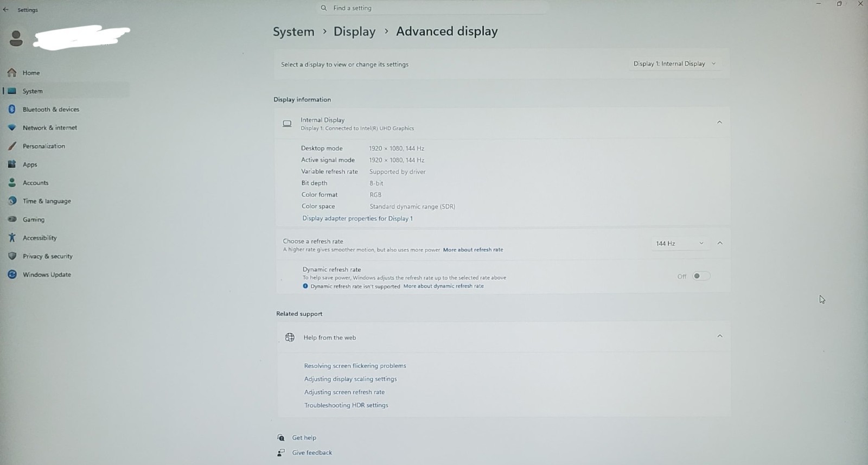868x465 pixels.
Task: Click the Accounts person icon in sidebar
Action: pyautogui.click(x=12, y=182)
